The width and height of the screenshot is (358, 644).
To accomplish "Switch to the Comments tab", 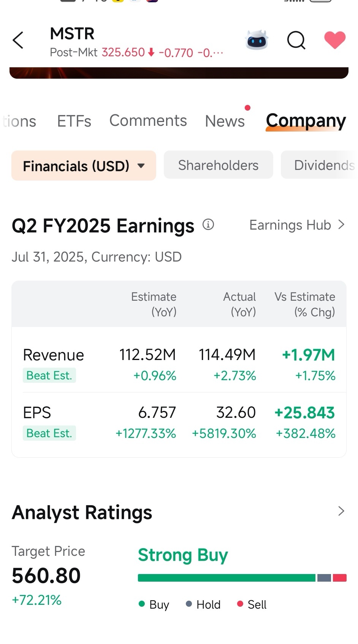I will (x=148, y=121).
